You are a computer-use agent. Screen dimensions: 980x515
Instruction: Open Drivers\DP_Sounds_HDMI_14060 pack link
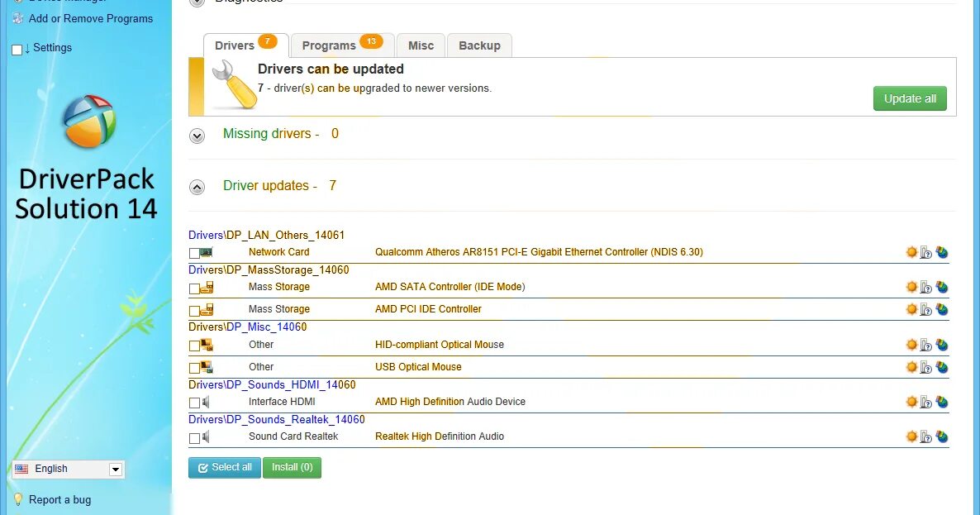(272, 385)
